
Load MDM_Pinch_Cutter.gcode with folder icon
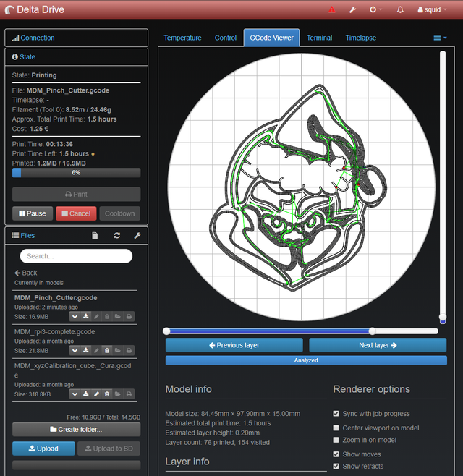[x=118, y=317]
